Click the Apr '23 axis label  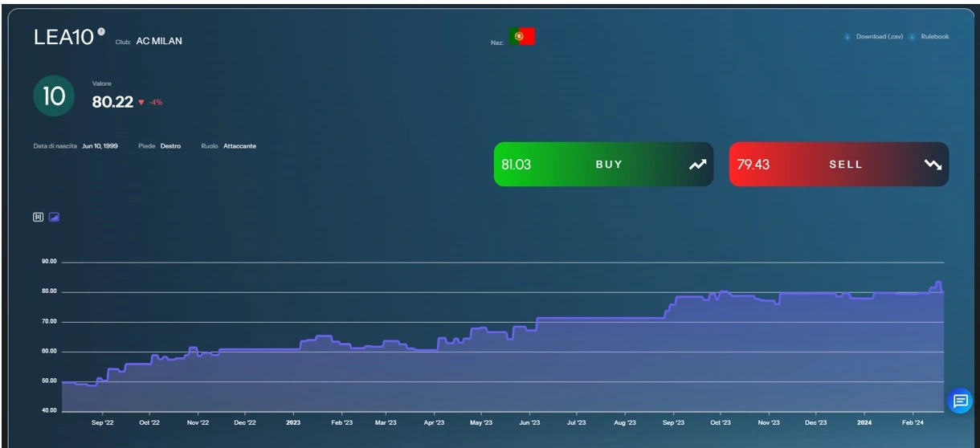coord(434,422)
